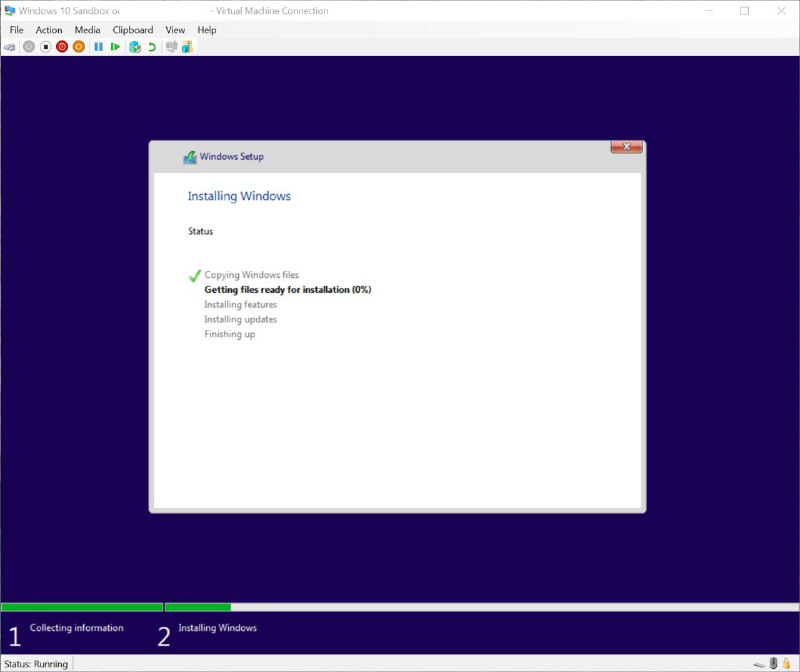
Task: Click the grayed-out Start VM icon
Action: point(29,47)
